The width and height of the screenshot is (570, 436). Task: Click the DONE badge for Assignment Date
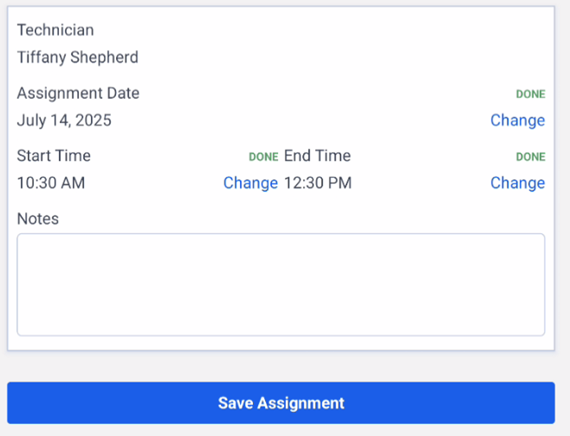(x=530, y=94)
